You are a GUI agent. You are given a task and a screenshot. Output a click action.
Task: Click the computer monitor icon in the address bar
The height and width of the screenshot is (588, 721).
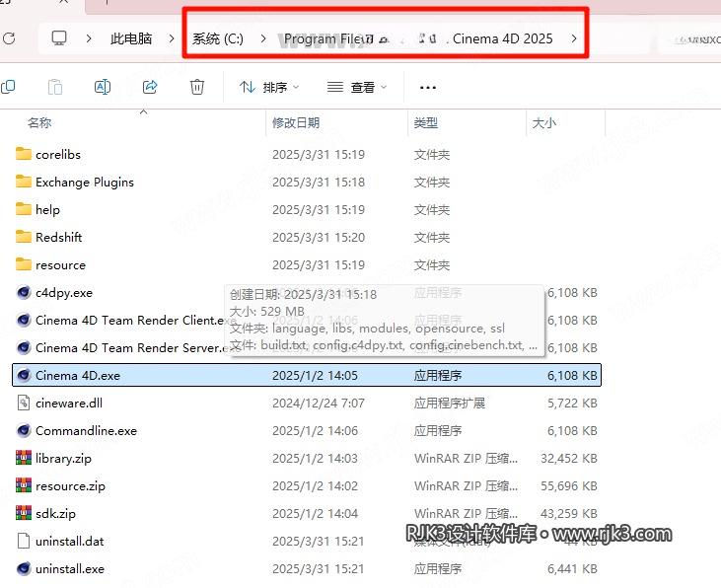pyautogui.click(x=59, y=38)
